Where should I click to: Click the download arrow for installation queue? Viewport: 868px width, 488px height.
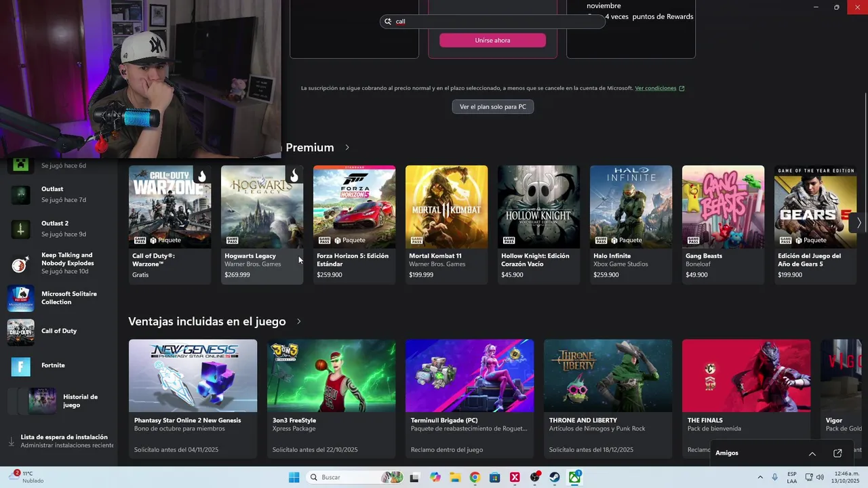pyautogui.click(x=11, y=441)
